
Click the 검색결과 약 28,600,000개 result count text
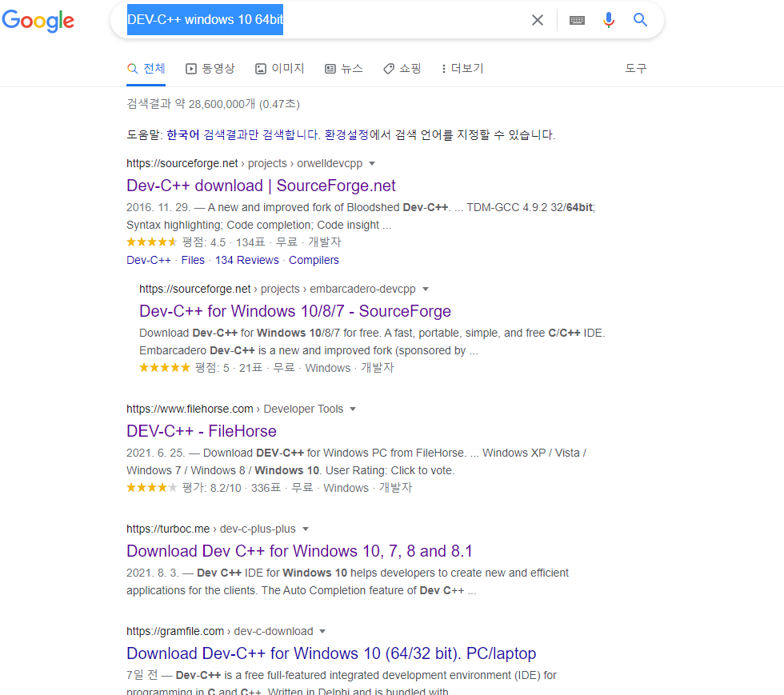[213, 104]
